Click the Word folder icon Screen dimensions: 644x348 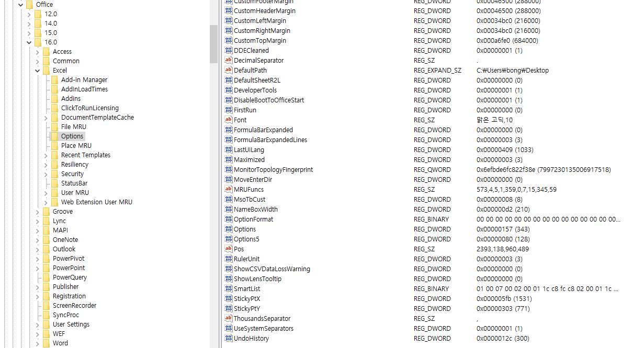tap(46, 343)
